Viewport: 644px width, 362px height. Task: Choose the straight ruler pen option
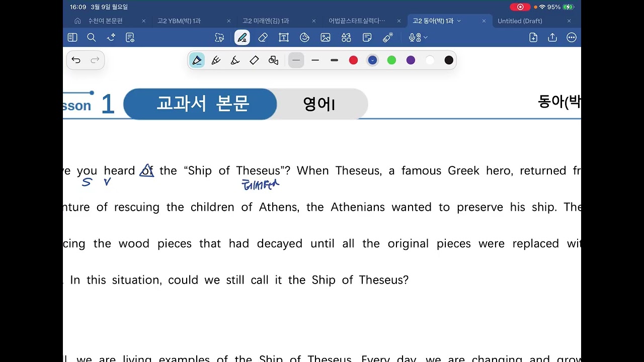tap(254, 60)
